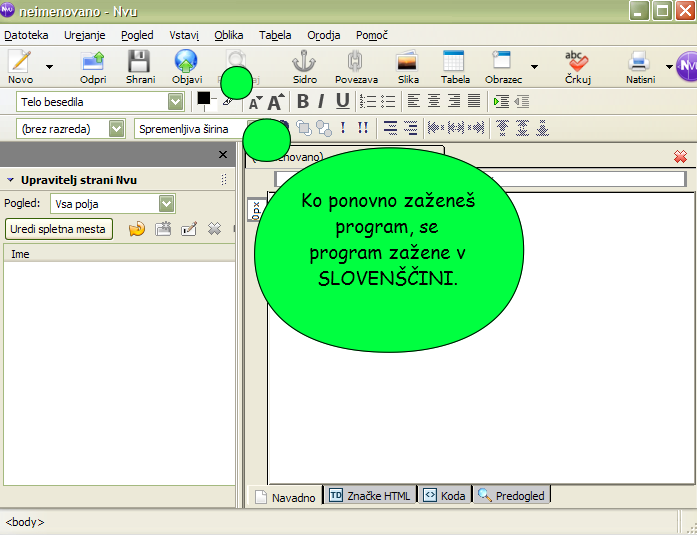Open the (brez razreda) class dropdown
This screenshot has width=697, height=535.
click(x=117, y=128)
